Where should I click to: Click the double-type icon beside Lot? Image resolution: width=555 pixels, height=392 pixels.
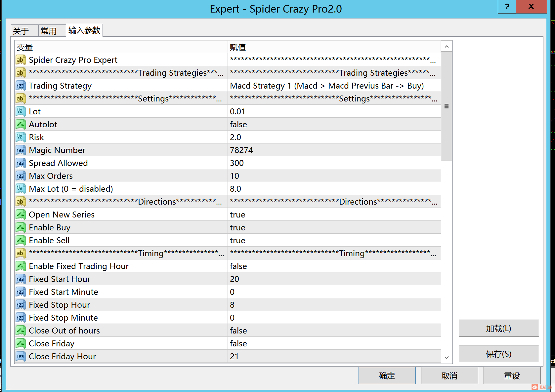pyautogui.click(x=21, y=111)
